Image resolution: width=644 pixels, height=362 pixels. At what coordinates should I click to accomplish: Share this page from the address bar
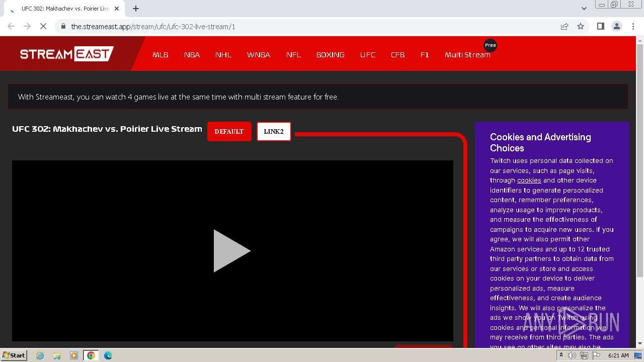[x=565, y=26]
